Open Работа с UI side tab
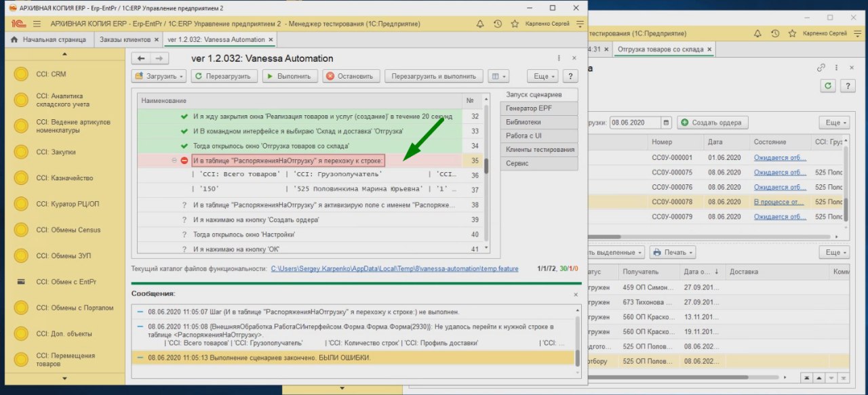868x395 pixels. pyautogui.click(x=538, y=136)
